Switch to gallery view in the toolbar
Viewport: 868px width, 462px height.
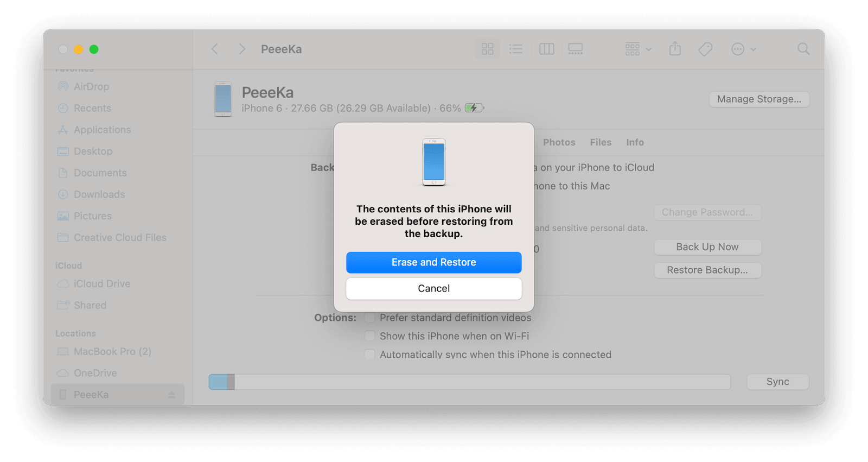click(x=575, y=49)
